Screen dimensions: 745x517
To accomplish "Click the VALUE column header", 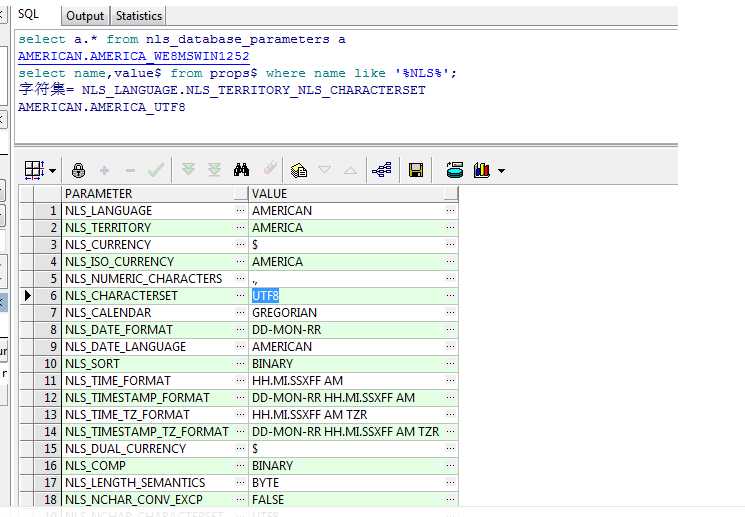I will click(x=353, y=194).
